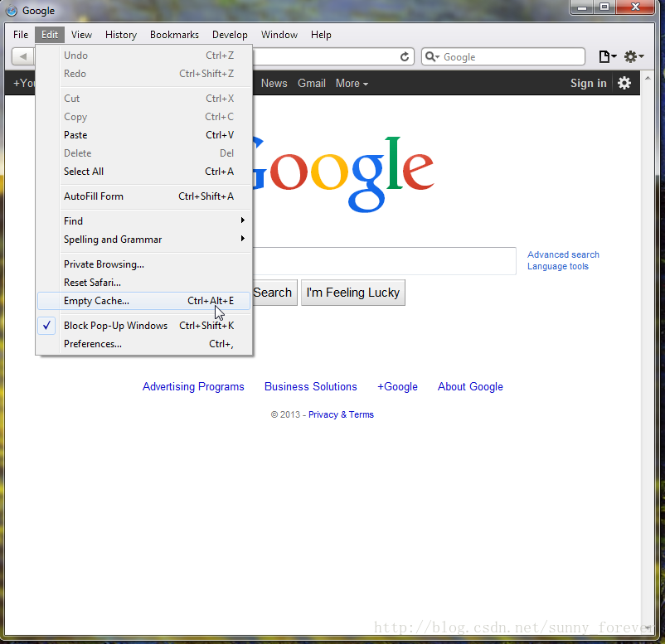Viewport: 665px width, 644px height.
Task: Open the Google More dropdown
Action: tap(352, 84)
